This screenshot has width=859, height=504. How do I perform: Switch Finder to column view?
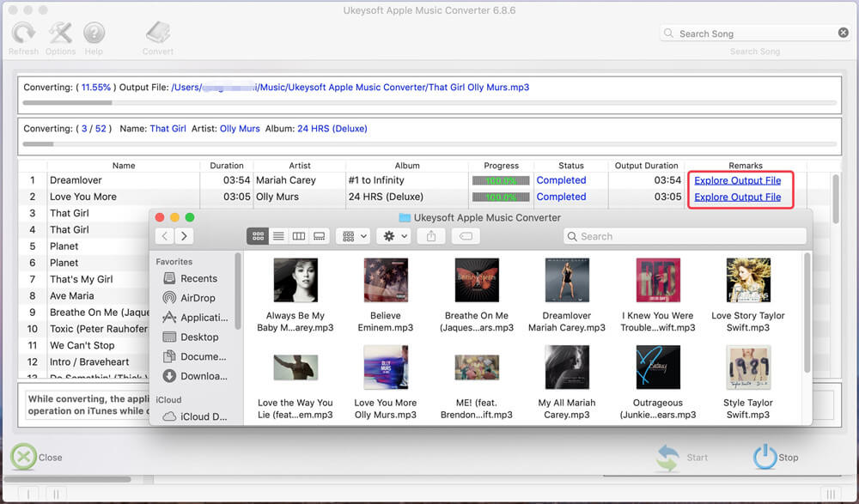(299, 236)
